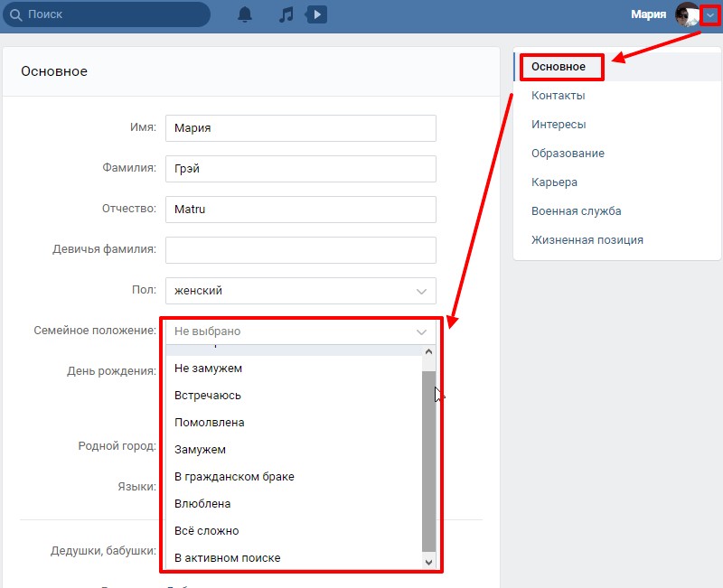
Task: Open the Образование section
Action: pos(568,154)
